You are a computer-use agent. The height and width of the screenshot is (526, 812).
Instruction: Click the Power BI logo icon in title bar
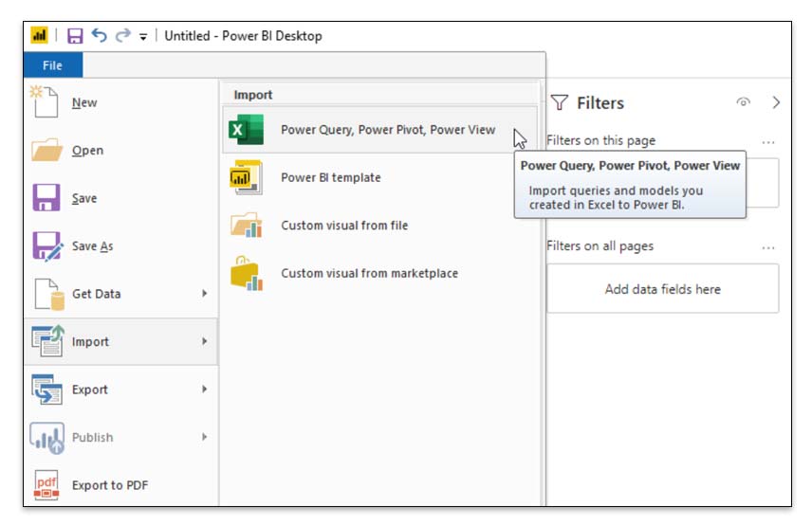coord(39,35)
